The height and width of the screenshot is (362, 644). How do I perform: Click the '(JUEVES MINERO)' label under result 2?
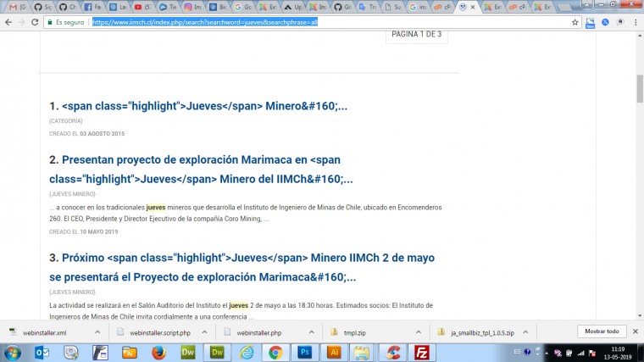tap(72, 194)
